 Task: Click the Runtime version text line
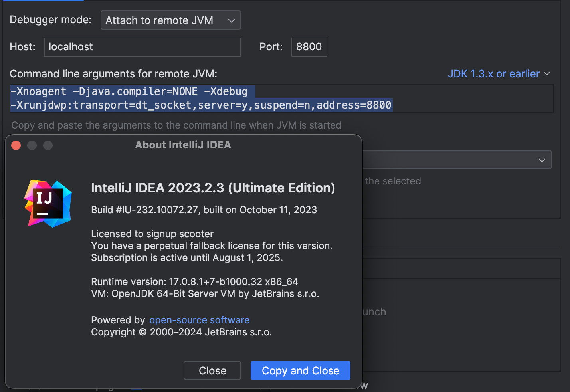(x=194, y=282)
